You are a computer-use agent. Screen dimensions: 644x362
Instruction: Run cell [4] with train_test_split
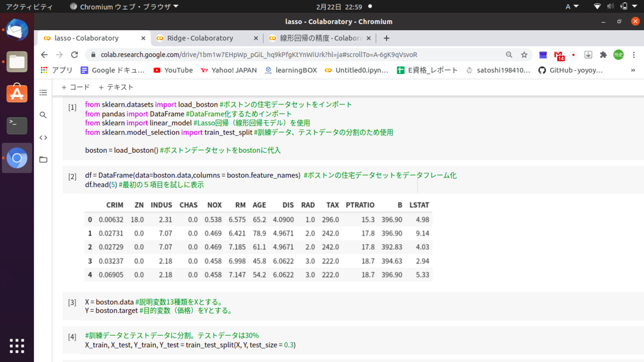pos(72,337)
